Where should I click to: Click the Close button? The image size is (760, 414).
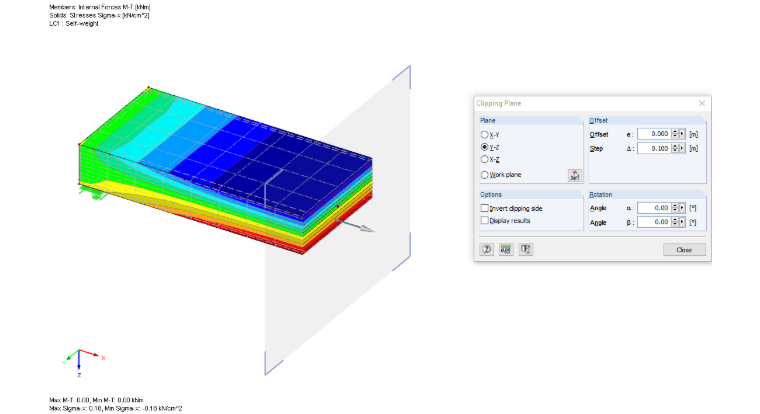click(684, 250)
